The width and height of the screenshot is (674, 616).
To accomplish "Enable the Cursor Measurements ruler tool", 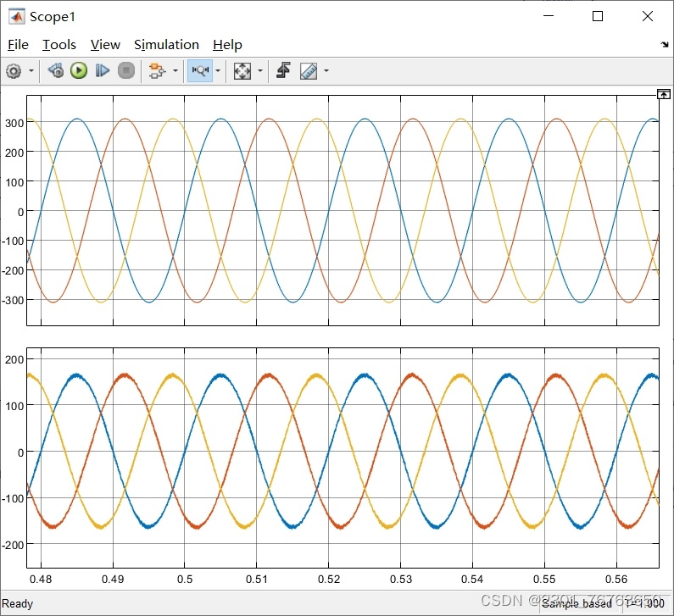I will pyautogui.click(x=308, y=71).
